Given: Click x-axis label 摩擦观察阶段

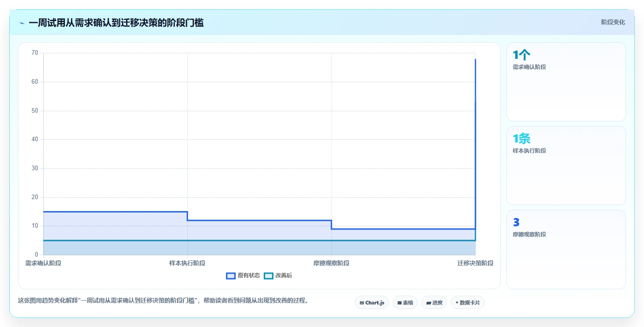Looking at the screenshot, I should coord(331,263).
